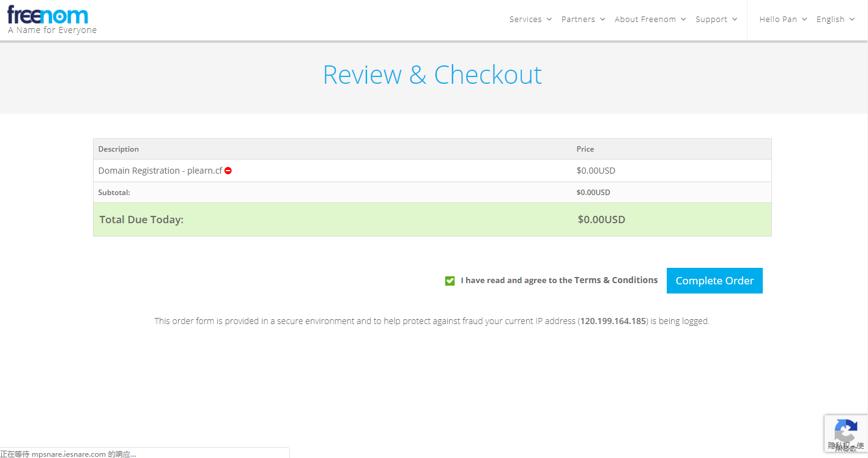Click the IP address 120.199.164.185

pyautogui.click(x=614, y=321)
